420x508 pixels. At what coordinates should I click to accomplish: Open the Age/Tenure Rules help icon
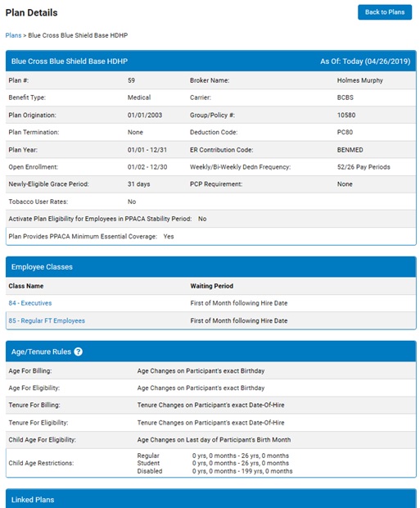pyautogui.click(x=78, y=352)
